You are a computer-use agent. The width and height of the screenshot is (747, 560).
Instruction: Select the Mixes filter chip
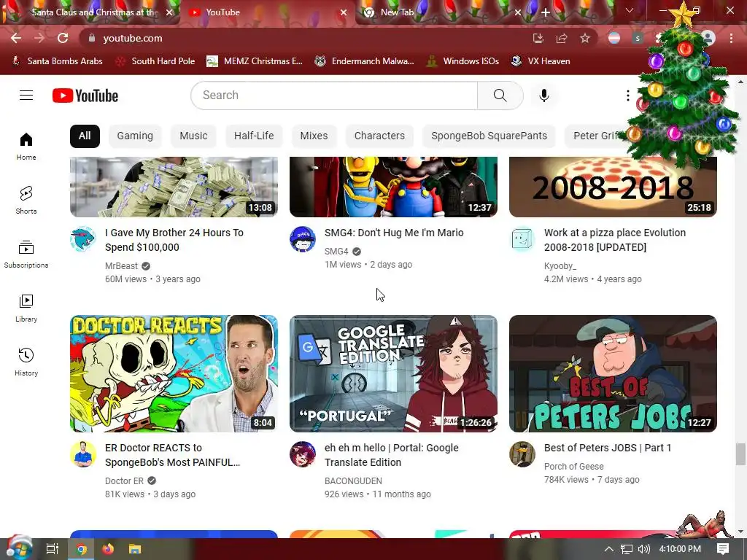[314, 136]
